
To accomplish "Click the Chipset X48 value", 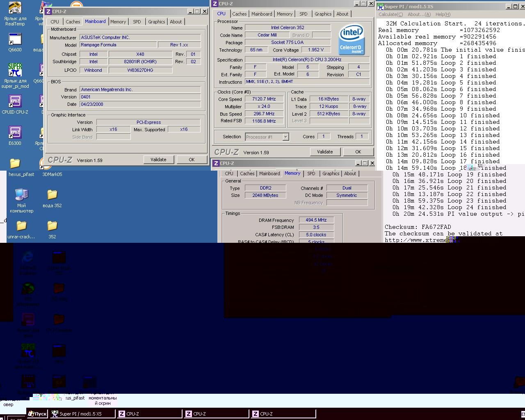I will pos(140,54).
